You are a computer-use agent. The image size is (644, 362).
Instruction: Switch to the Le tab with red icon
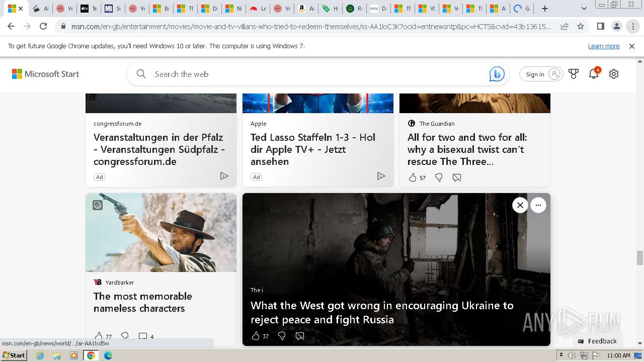click(x=258, y=9)
